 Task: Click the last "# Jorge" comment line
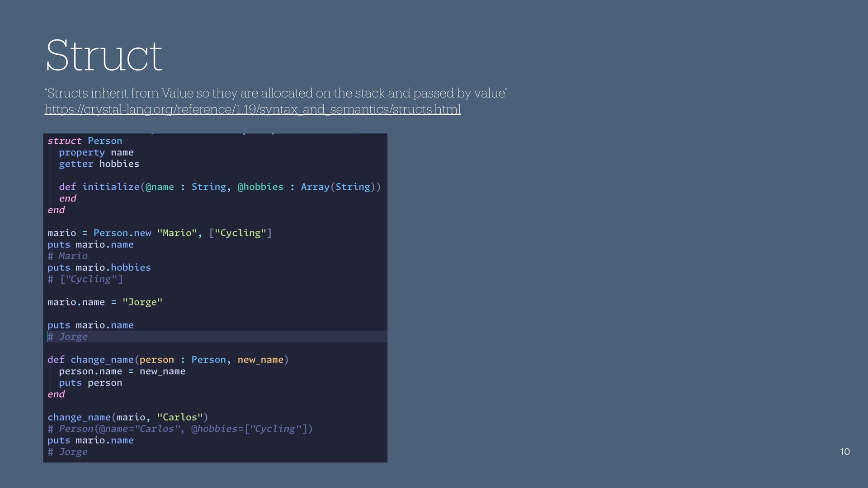pyautogui.click(x=68, y=452)
